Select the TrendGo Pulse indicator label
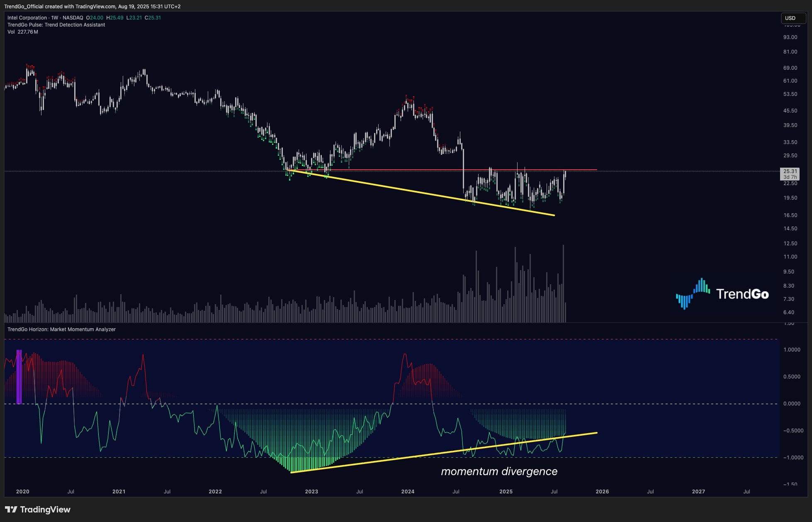 (56, 25)
